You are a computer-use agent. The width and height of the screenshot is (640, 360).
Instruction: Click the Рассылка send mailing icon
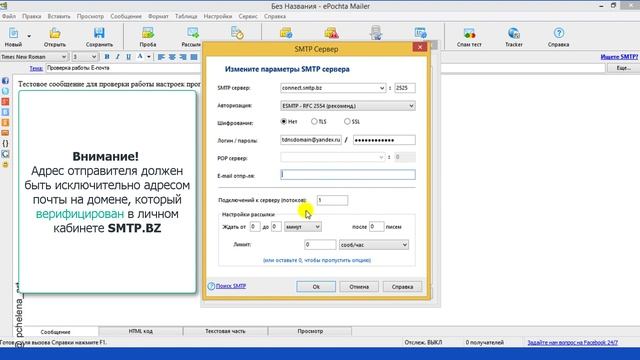(192, 33)
